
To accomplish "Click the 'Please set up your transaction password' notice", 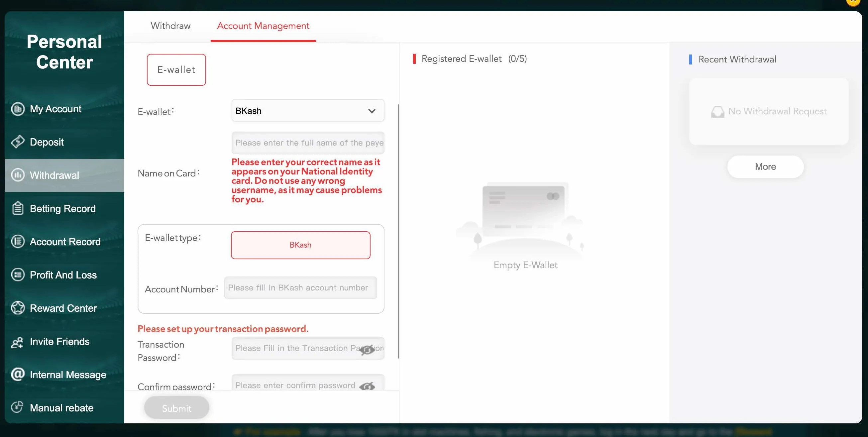I will (223, 329).
